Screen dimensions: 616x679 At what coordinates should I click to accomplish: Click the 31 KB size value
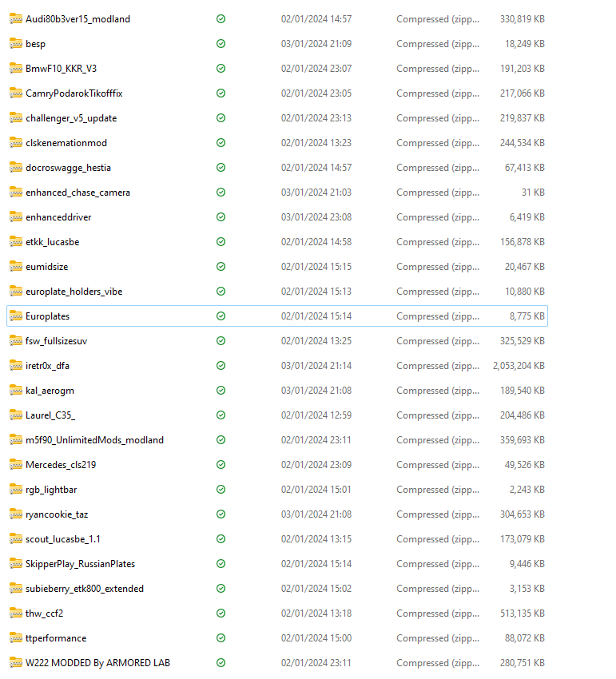click(533, 193)
